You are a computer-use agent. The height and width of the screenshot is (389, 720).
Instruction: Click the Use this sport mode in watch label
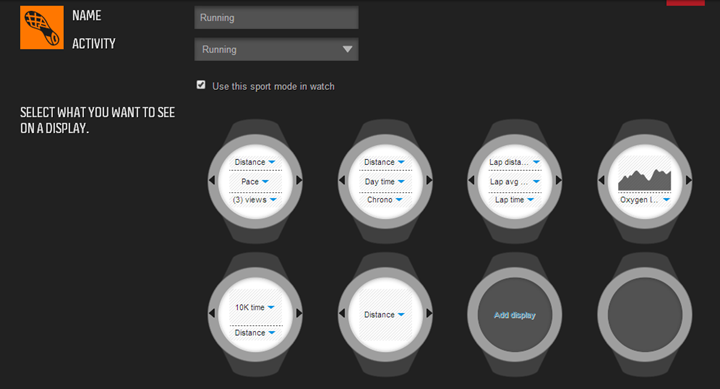273,86
